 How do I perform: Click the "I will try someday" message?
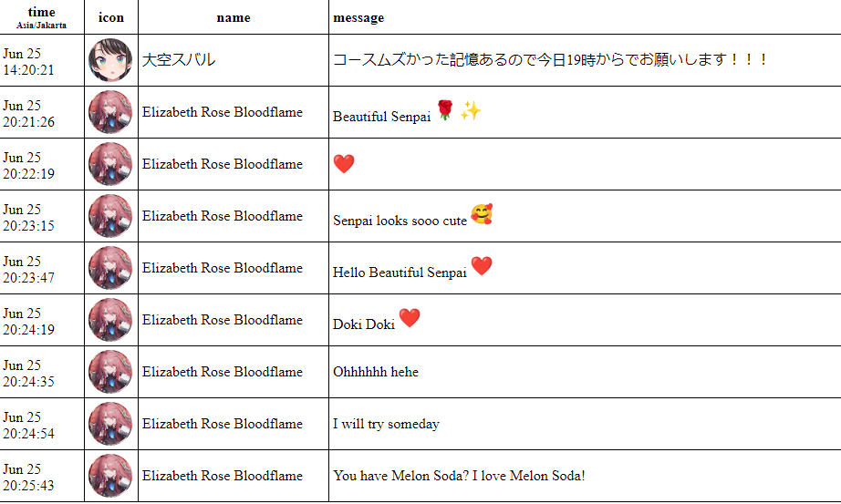[386, 424]
